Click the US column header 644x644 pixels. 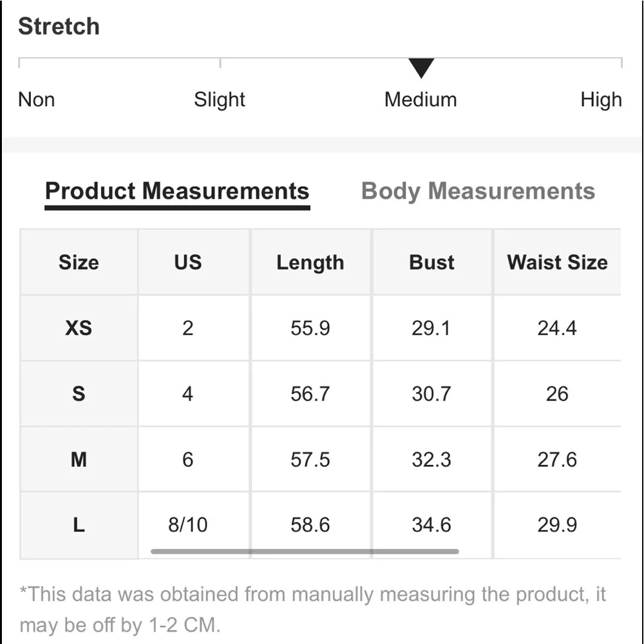point(187,262)
